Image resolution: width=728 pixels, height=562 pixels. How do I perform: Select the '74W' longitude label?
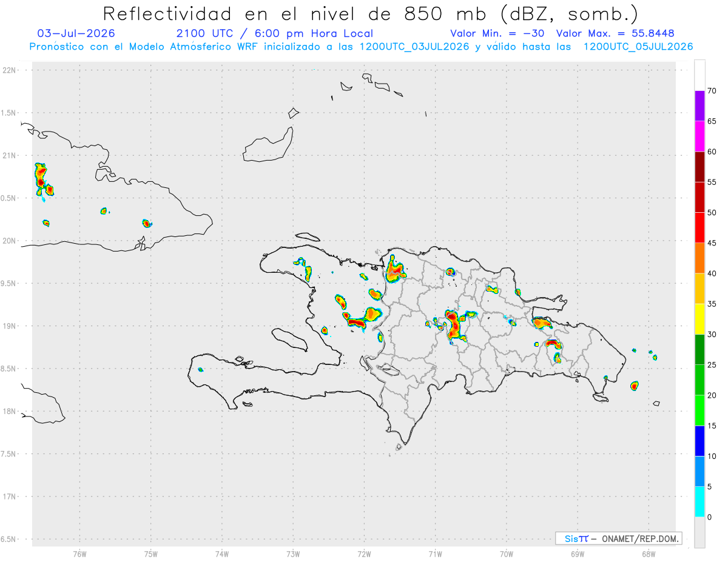pos(222,554)
